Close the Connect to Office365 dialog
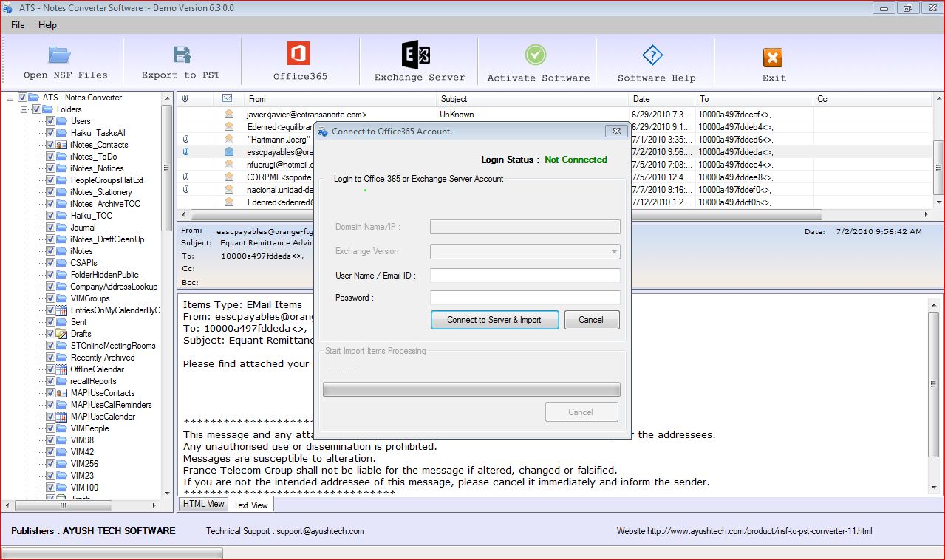Image resolution: width=945 pixels, height=560 pixels. pos(615,132)
